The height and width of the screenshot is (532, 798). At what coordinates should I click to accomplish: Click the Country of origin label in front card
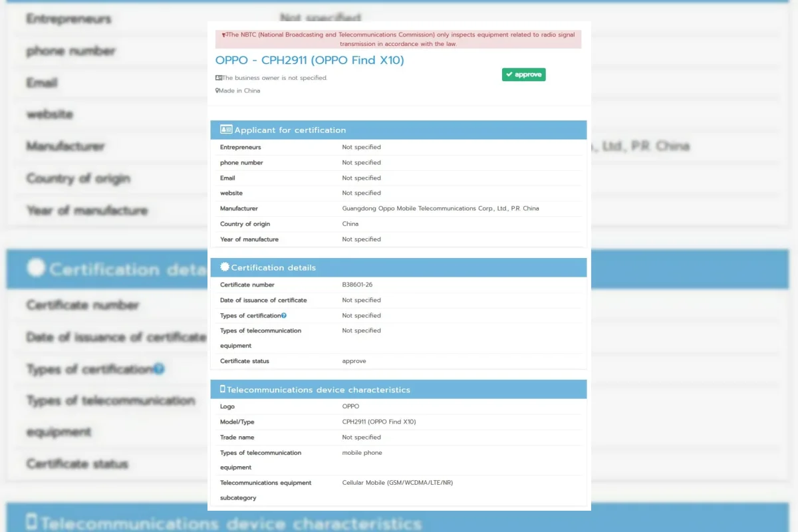click(x=245, y=223)
